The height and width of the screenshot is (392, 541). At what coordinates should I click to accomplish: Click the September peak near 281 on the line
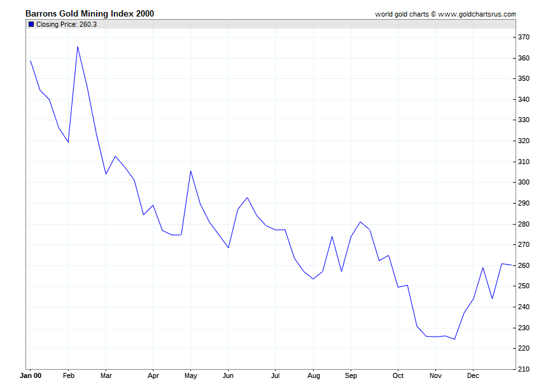tap(360, 222)
